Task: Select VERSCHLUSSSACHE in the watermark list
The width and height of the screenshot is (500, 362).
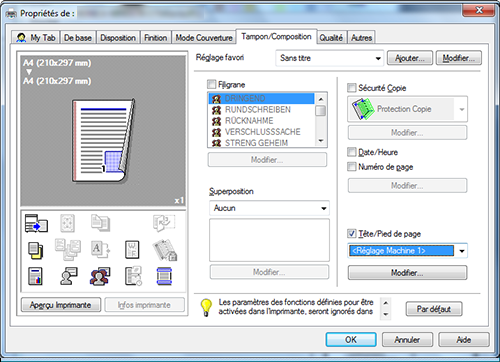Action: (x=261, y=132)
